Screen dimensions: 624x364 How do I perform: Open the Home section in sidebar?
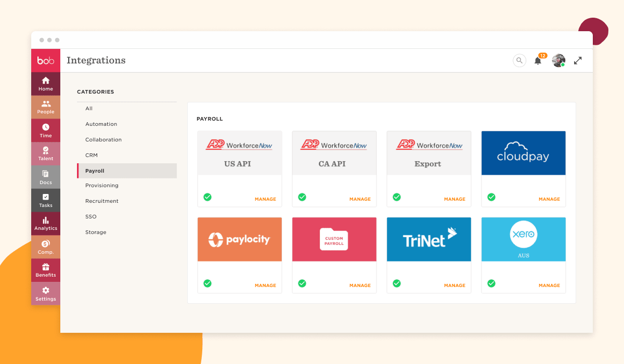[x=46, y=84]
